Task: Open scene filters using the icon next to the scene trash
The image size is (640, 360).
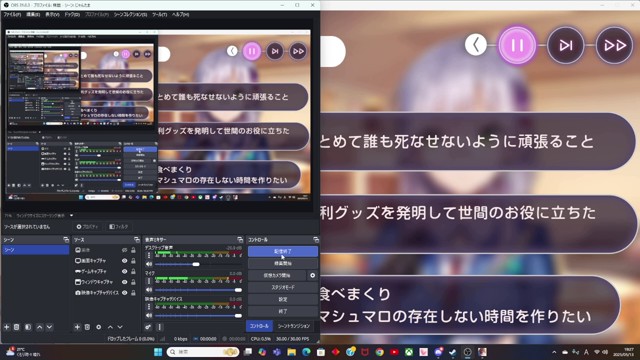Action: 28,327
